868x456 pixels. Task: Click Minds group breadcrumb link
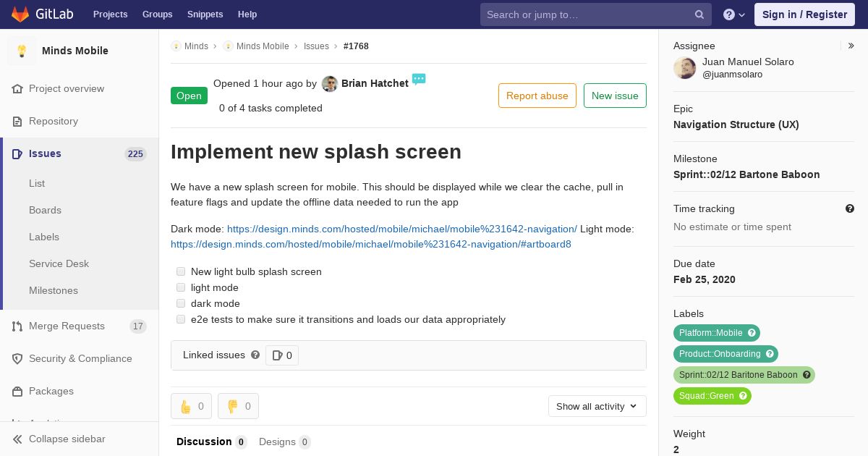(x=196, y=46)
